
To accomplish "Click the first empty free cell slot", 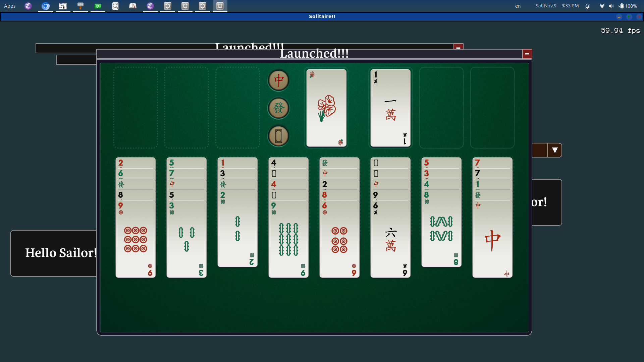I will click(x=136, y=108).
